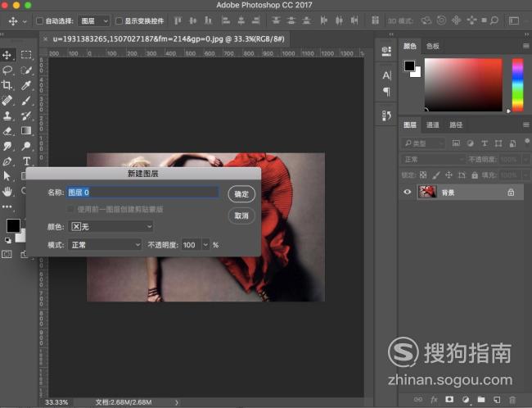Open the 模式 dropdown in New Layer dialog
532x408 pixels.
tap(105, 245)
